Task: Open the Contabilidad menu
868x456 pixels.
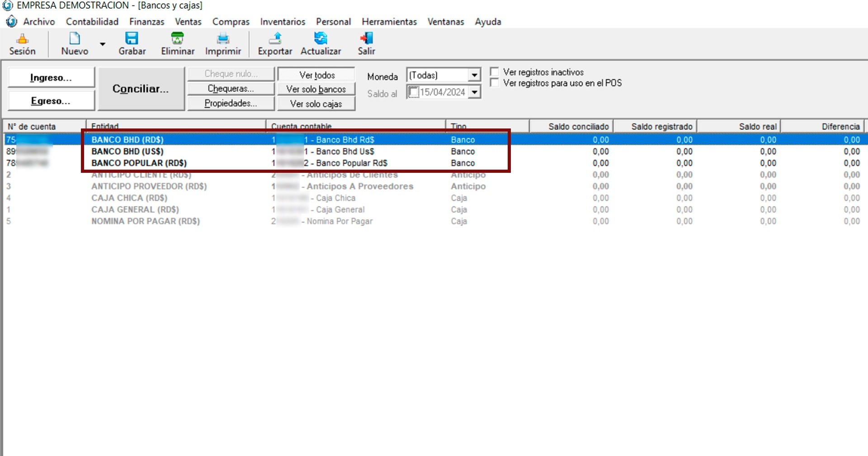Action: [92, 22]
